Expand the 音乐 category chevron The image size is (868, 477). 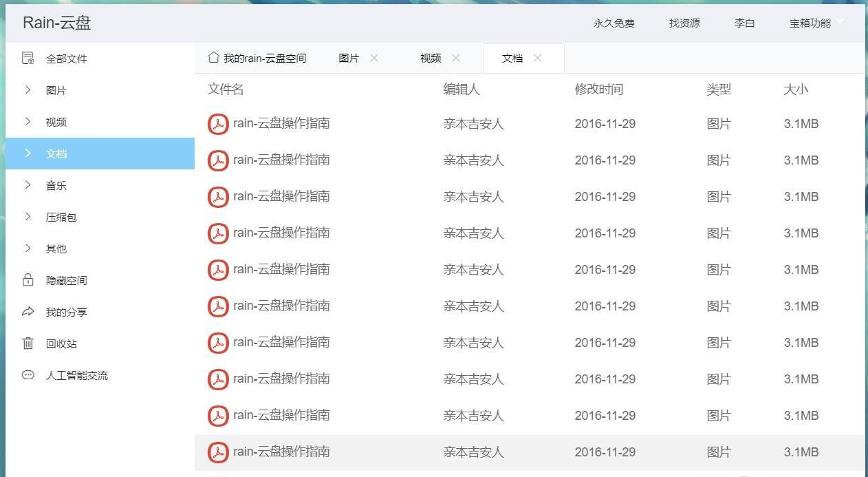28,184
